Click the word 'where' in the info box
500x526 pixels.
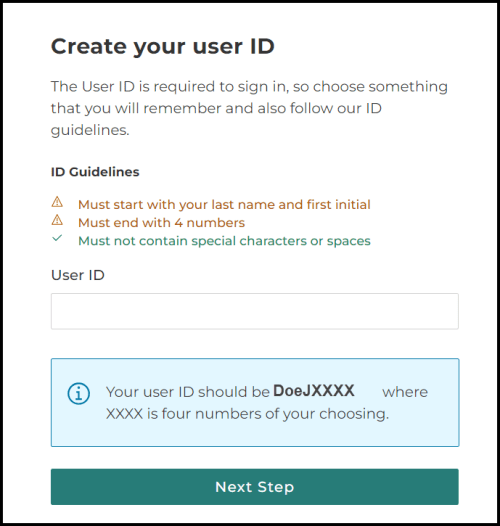click(x=405, y=392)
